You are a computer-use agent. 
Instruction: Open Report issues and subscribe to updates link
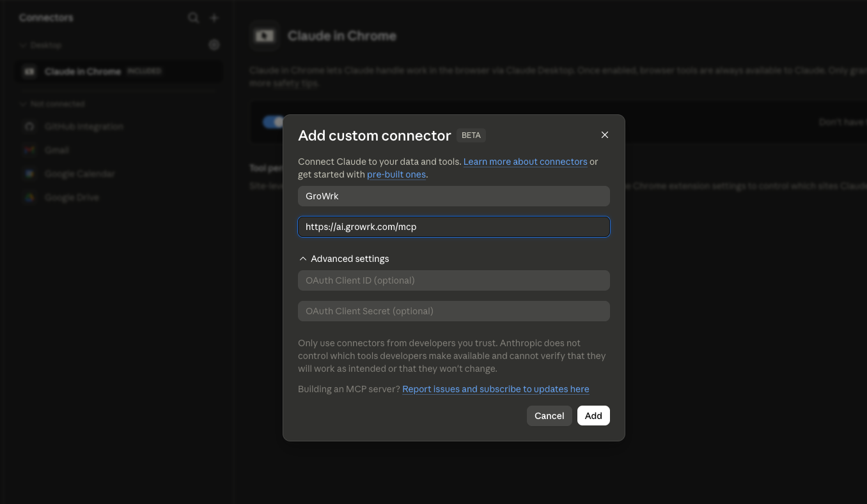pyautogui.click(x=496, y=389)
